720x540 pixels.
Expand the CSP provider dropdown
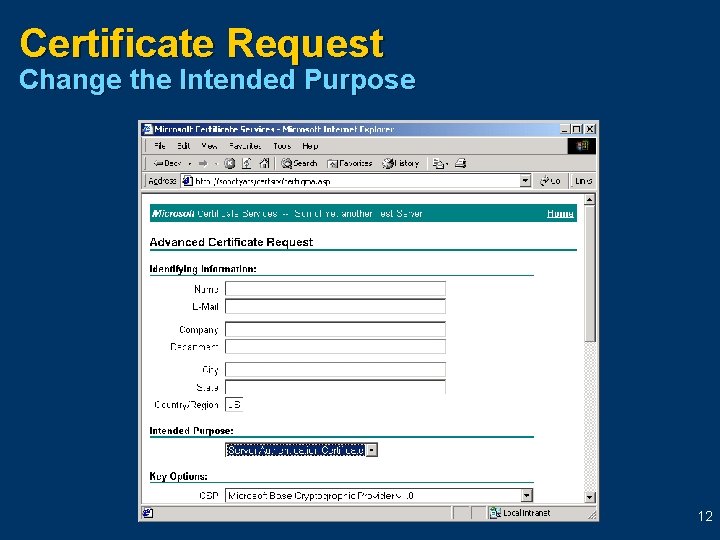(x=527, y=495)
